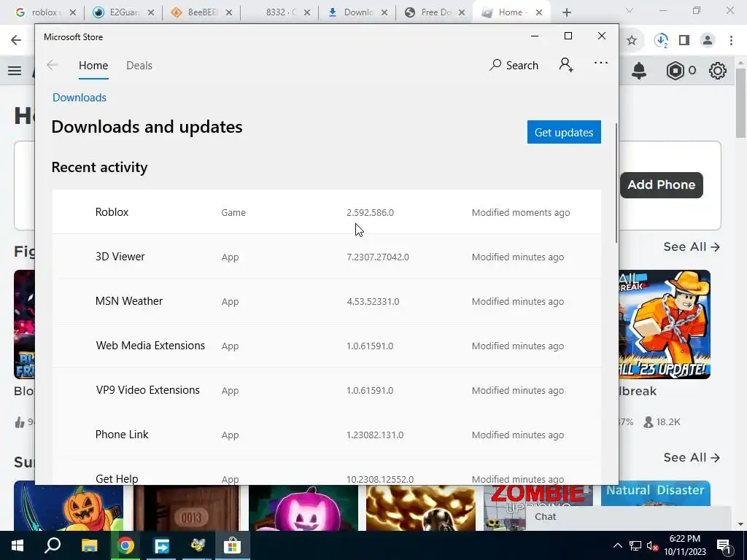Image resolution: width=747 pixels, height=560 pixels.
Task: Open Search in Microsoft Store
Action: tap(514, 65)
